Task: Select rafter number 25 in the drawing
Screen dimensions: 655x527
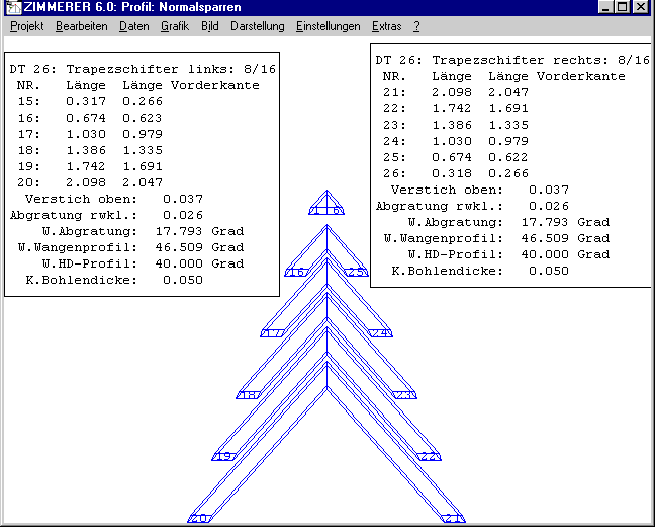Action: pos(357,272)
